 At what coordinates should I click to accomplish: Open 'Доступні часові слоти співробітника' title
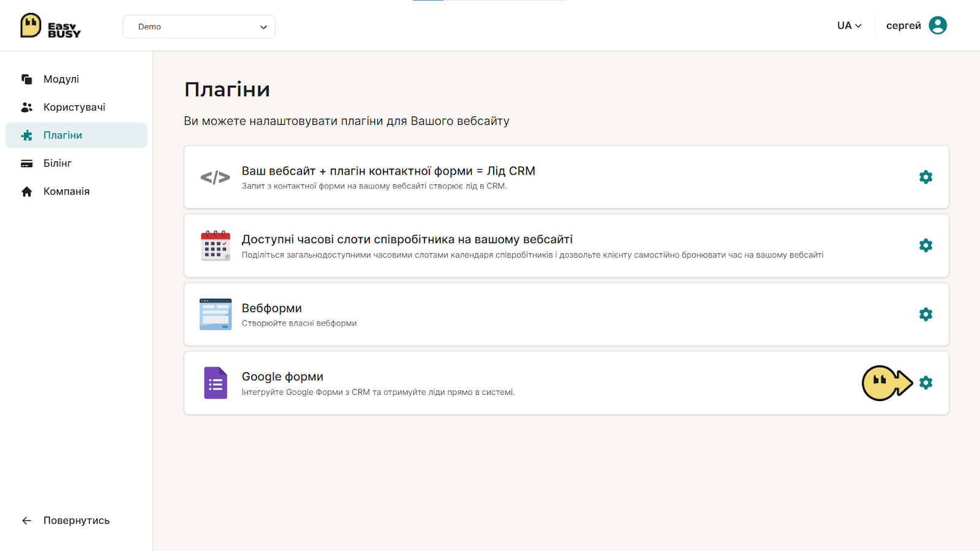coord(407,239)
